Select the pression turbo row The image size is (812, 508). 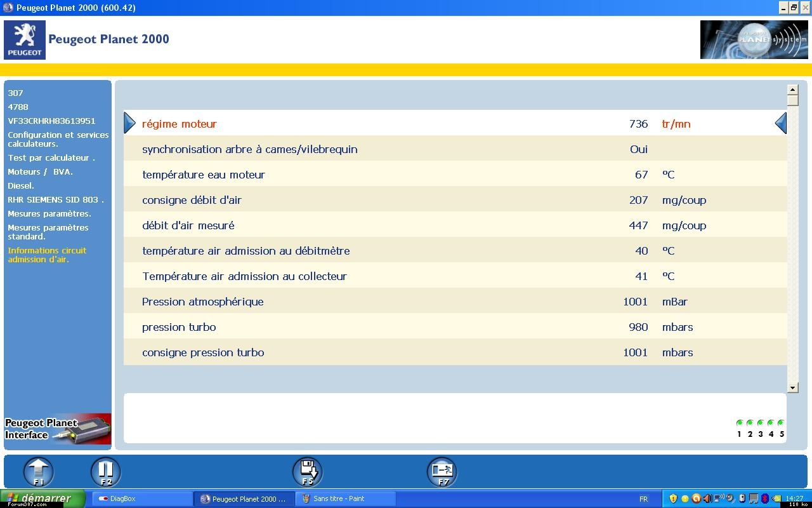point(455,326)
